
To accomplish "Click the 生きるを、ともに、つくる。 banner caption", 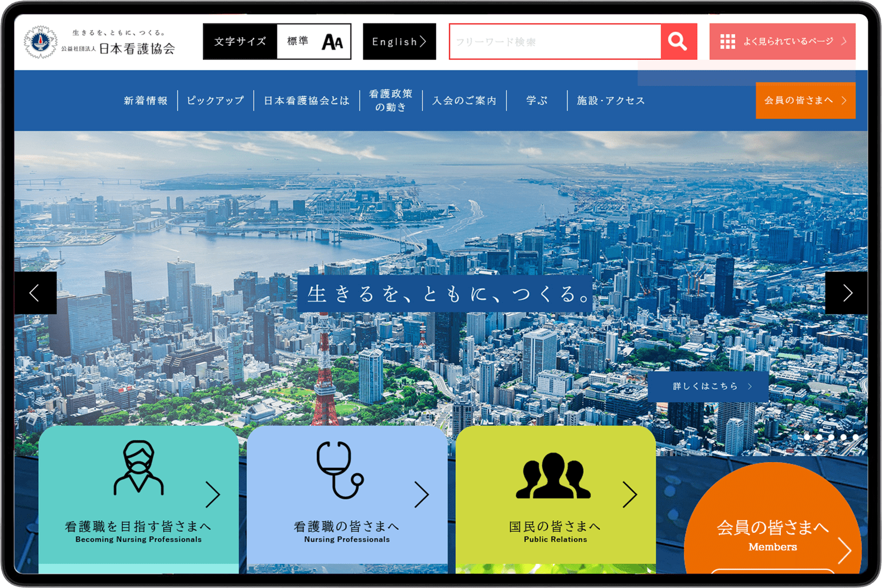I will (x=445, y=293).
